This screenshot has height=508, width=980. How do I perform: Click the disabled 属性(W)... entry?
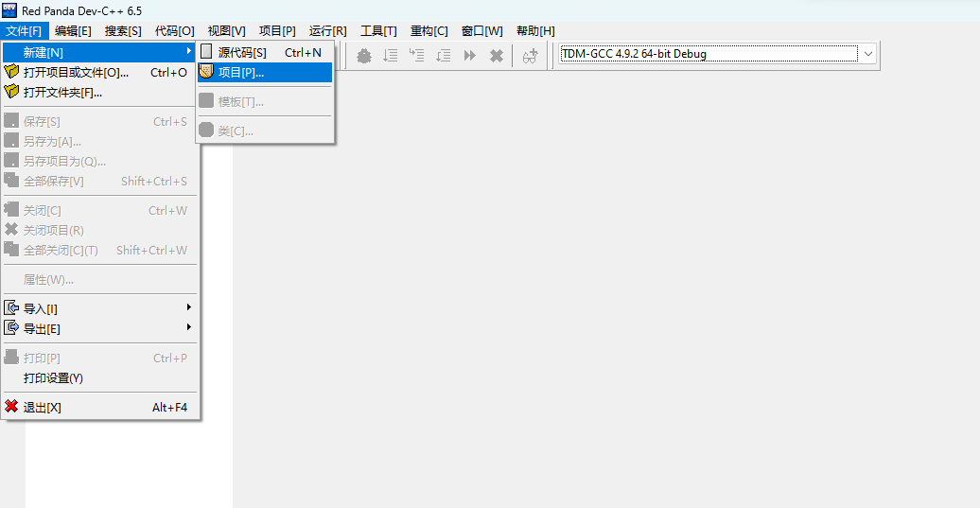pos(100,279)
